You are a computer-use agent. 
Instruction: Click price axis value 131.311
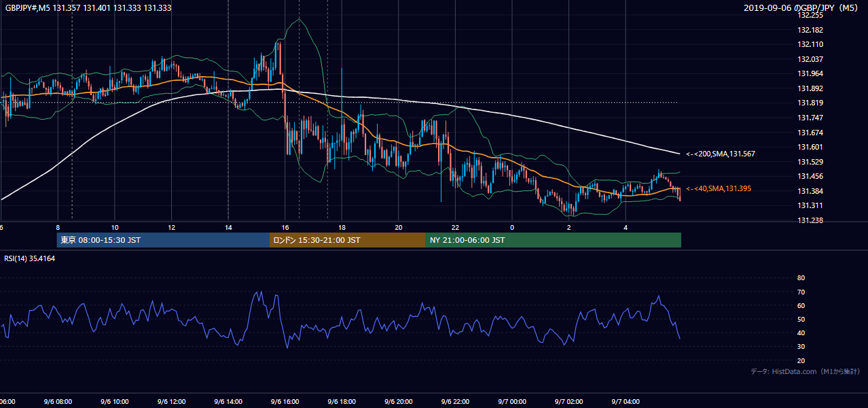810,205
